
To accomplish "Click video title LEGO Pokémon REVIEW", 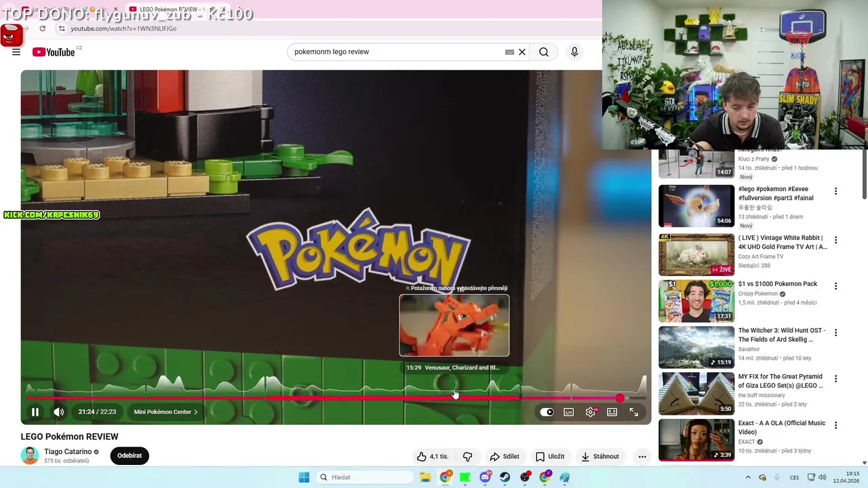I will tap(69, 436).
